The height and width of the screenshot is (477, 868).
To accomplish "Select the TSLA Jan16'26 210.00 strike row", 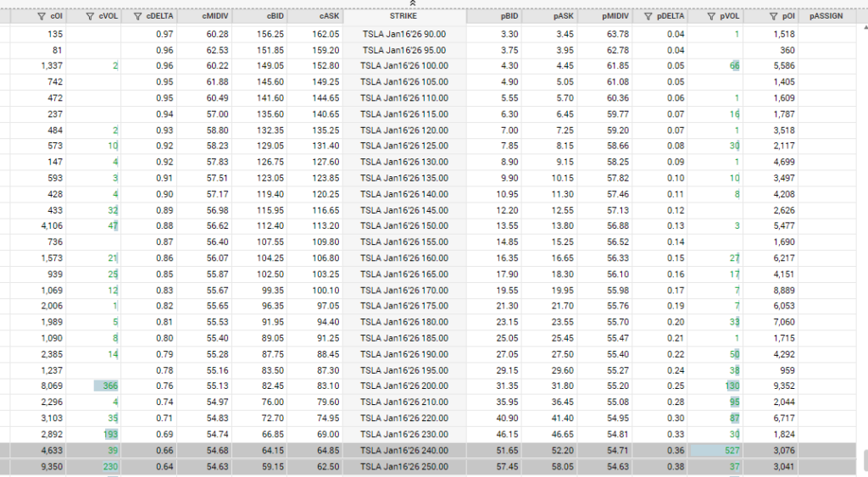I will coord(404,402).
